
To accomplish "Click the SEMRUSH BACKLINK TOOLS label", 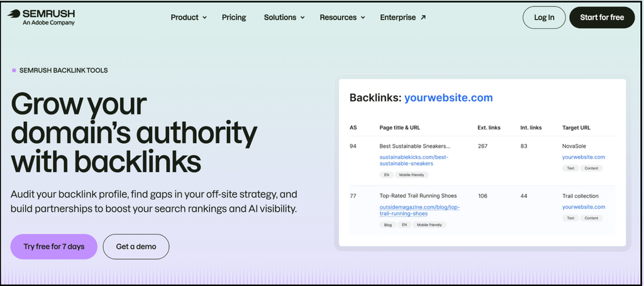I will (x=64, y=70).
